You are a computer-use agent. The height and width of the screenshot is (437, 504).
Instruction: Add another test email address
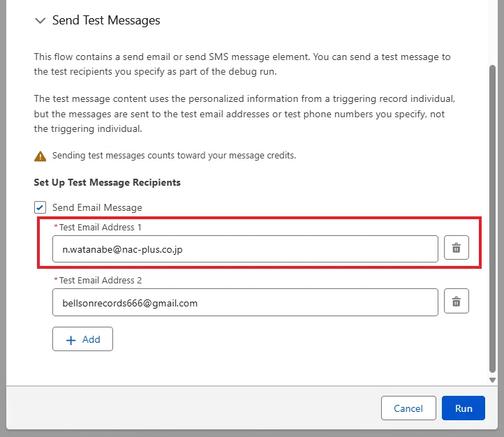(82, 339)
